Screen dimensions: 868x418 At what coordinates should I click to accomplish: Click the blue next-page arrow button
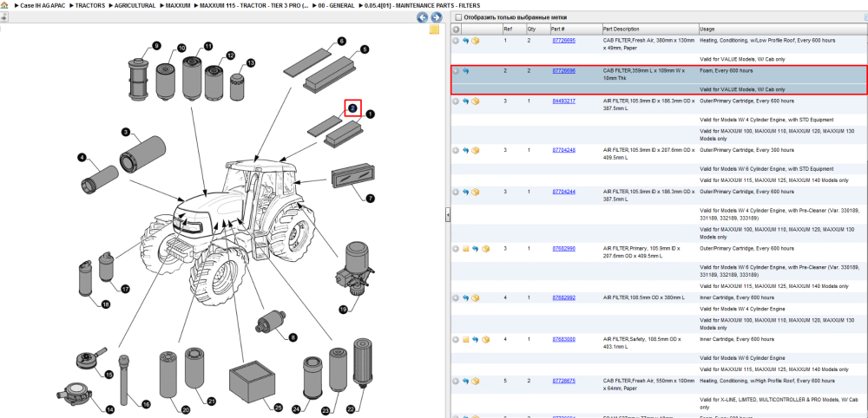437,17
